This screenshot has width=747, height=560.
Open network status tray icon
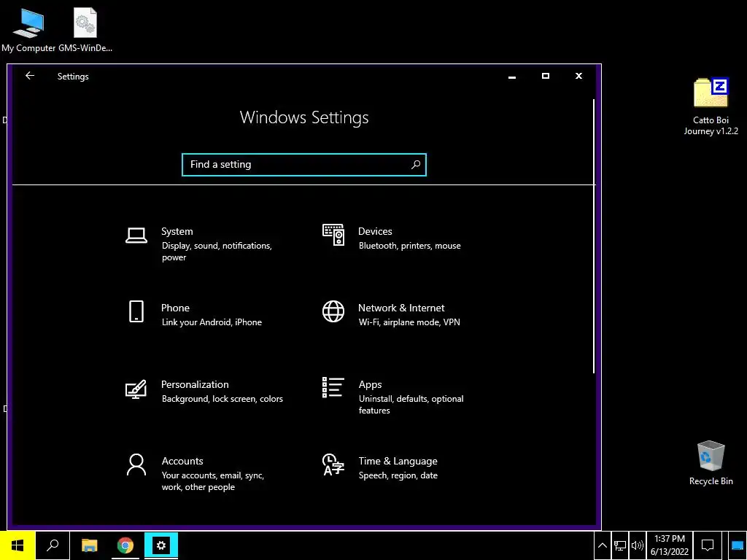pos(620,545)
